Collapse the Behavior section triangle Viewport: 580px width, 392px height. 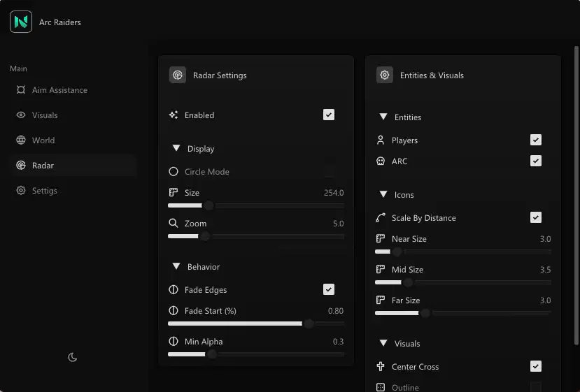pyautogui.click(x=176, y=267)
